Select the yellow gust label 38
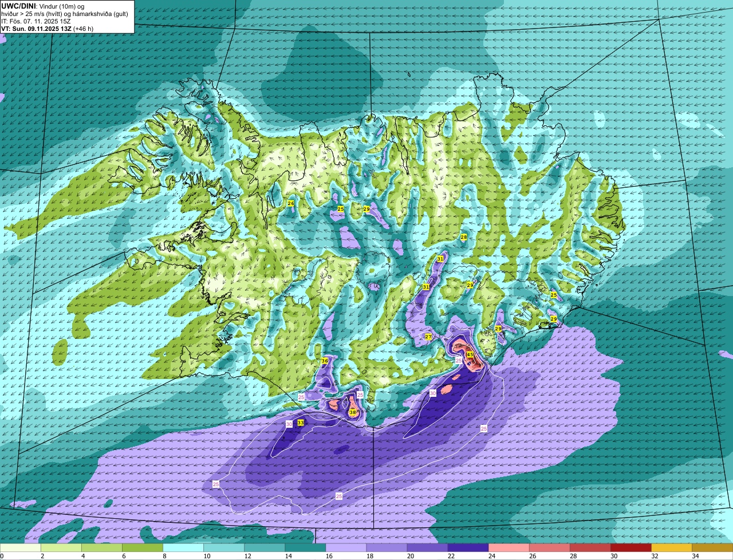Viewport: 733px width, 560px height. (352, 412)
